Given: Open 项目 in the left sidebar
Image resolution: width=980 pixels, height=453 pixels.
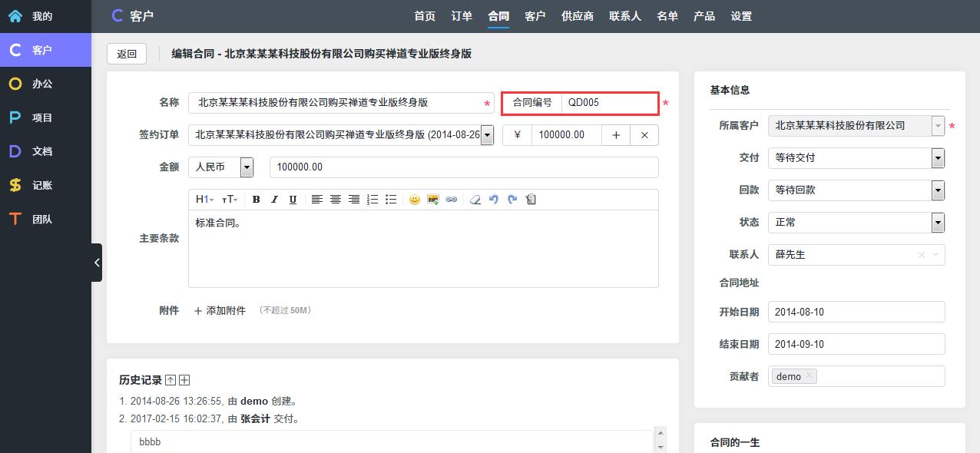Looking at the screenshot, I should pos(45,117).
